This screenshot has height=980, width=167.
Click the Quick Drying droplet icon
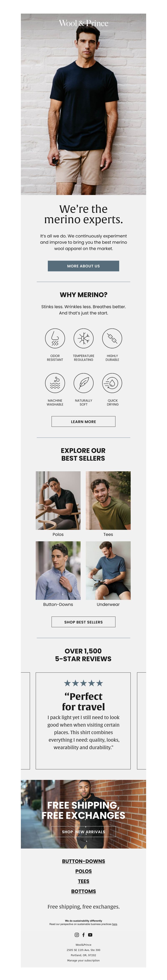(112, 383)
